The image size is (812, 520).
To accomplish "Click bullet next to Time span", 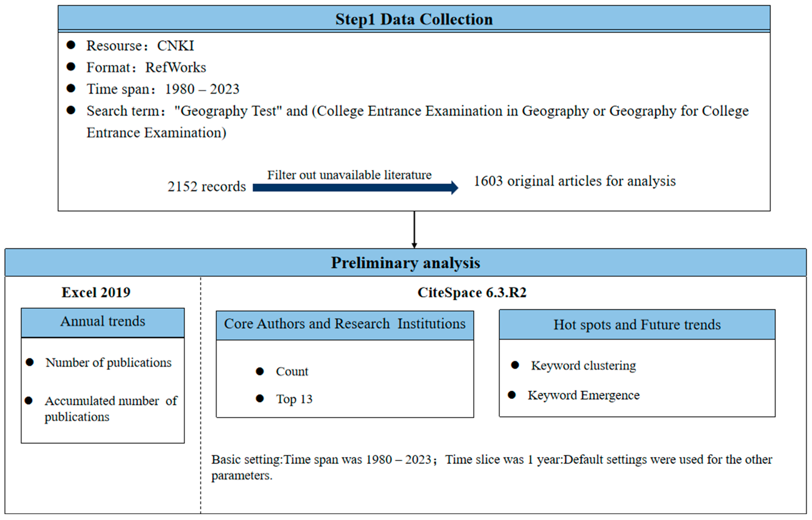I will click(71, 89).
